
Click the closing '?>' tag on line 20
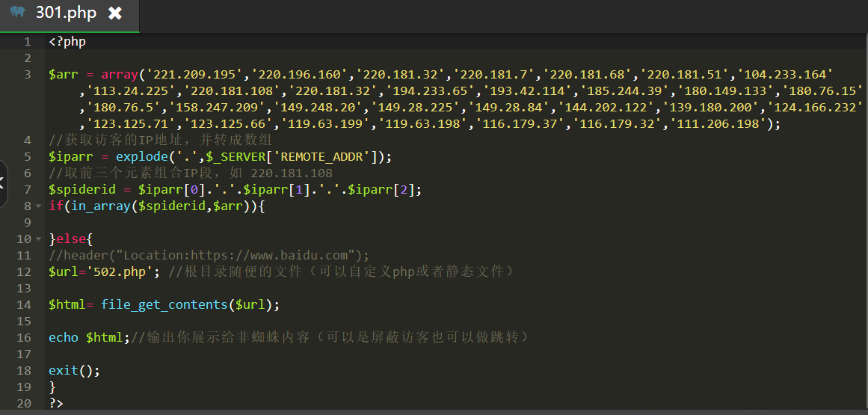[56, 403]
